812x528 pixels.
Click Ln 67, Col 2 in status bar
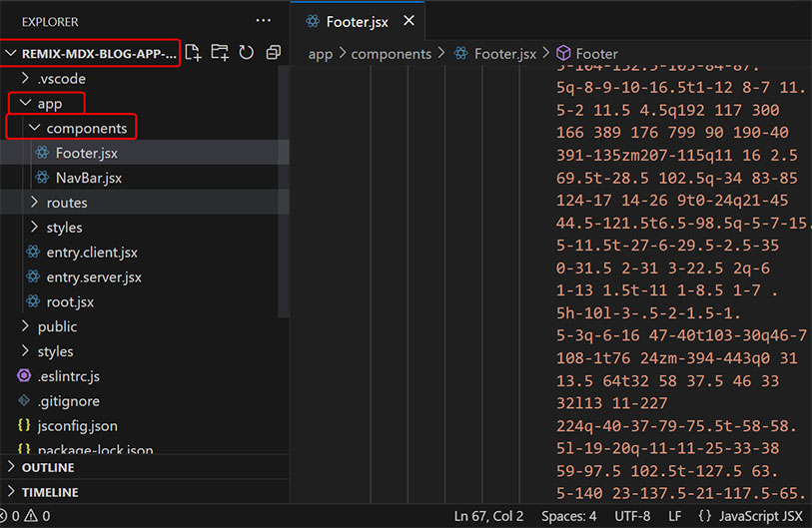[489, 516]
